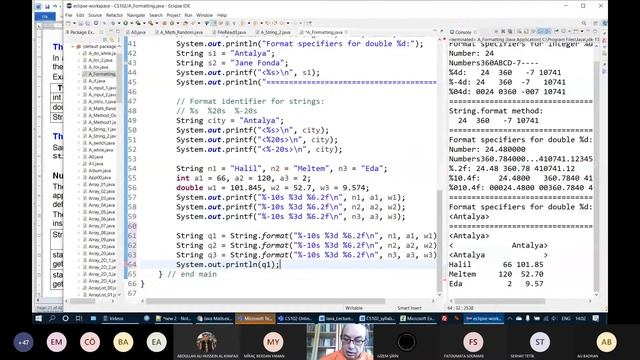Click the New file toolbar icon
This screenshot has height=360, width=640.
(69, 23)
